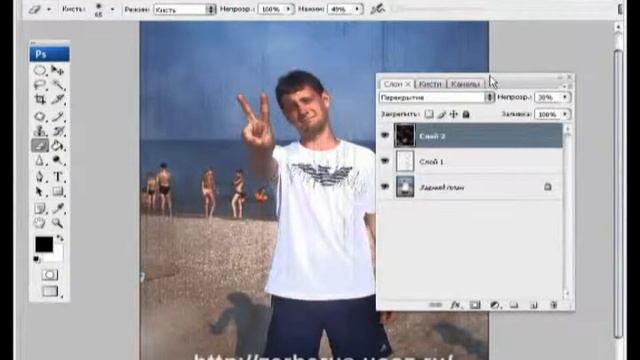Open eraser mode Кисть dropdown
Image resolution: width=640 pixels, height=360 pixels.
coord(184,9)
